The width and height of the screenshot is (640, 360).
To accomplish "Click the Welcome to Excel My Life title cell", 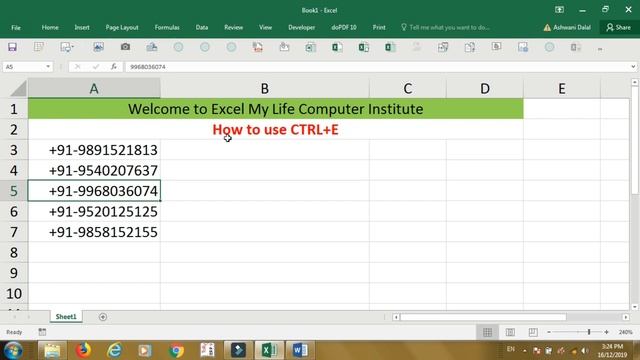I will (x=276, y=109).
